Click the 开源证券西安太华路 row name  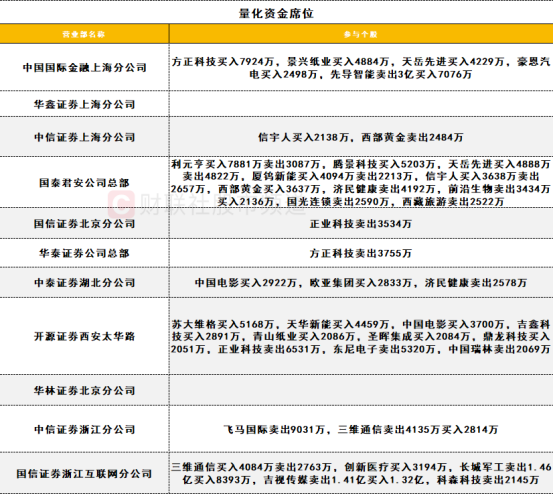point(84,336)
